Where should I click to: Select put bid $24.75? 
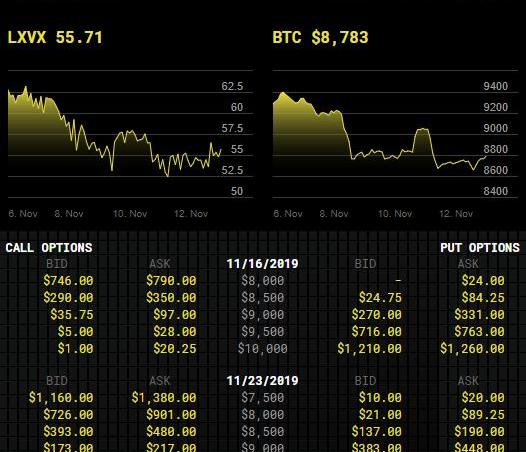(380, 298)
